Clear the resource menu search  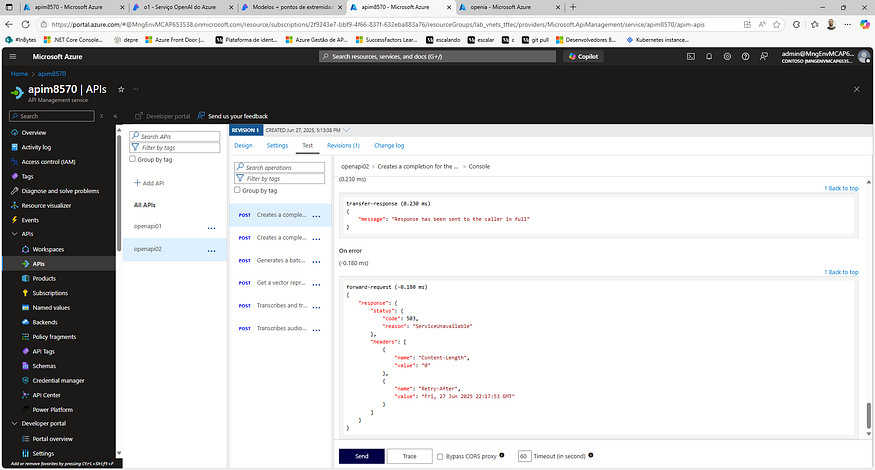click(102, 116)
